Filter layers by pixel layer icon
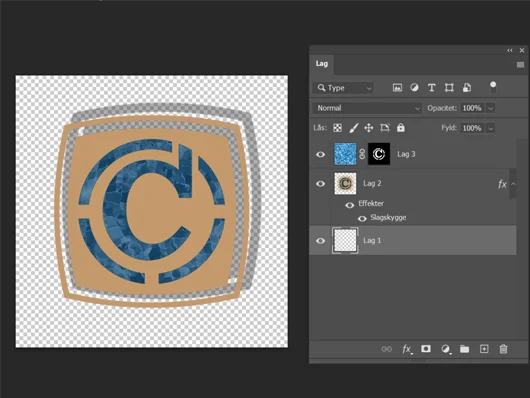This screenshot has height=398, width=530. [397, 88]
